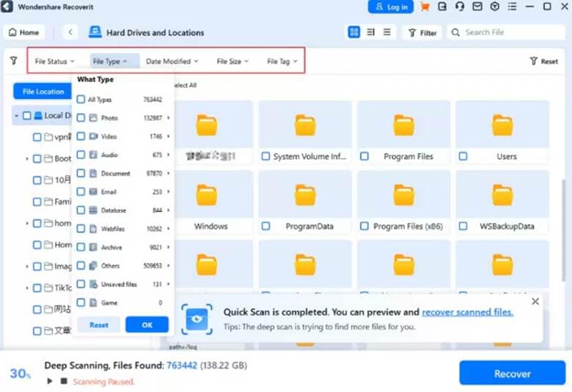
Task: Tick the Program Files (x86) checkbox
Action: [364, 226]
